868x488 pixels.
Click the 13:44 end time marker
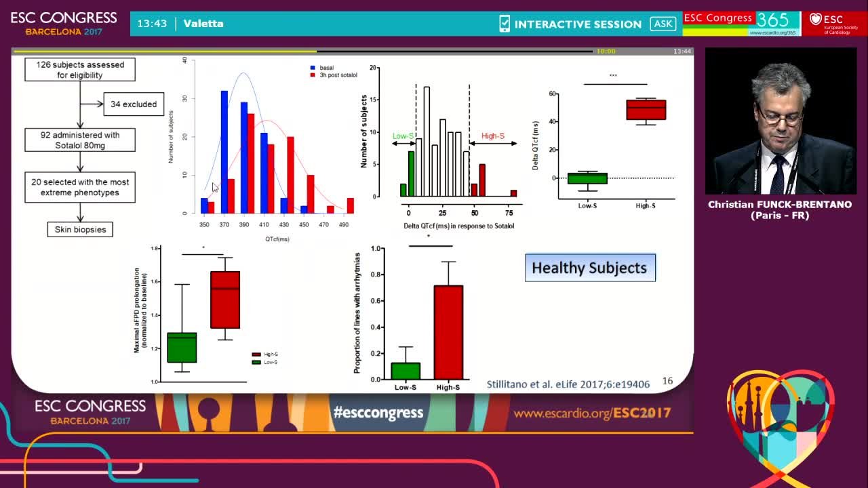(x=682, y=52)
